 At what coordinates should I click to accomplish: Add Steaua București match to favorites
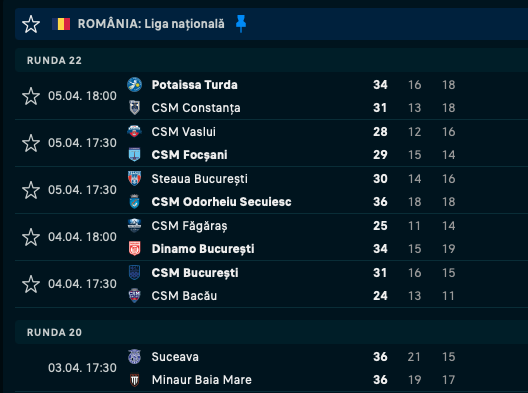[31, 190]
